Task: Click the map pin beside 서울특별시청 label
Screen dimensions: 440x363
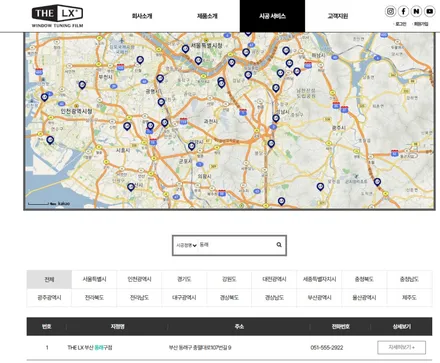Action: pyautogui.click(x=185, y=49)
